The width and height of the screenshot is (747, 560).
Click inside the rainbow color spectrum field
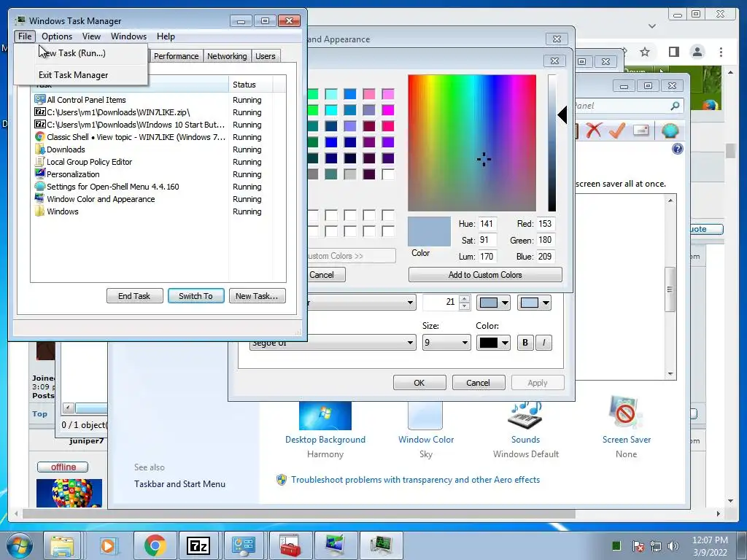(x=472, y=142)
